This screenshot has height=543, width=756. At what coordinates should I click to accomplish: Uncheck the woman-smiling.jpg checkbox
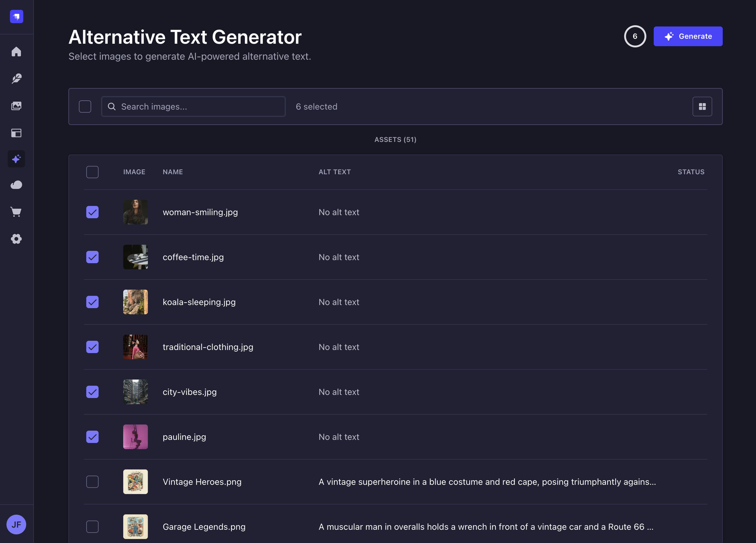pyautogui.click(x=92, y=212)
